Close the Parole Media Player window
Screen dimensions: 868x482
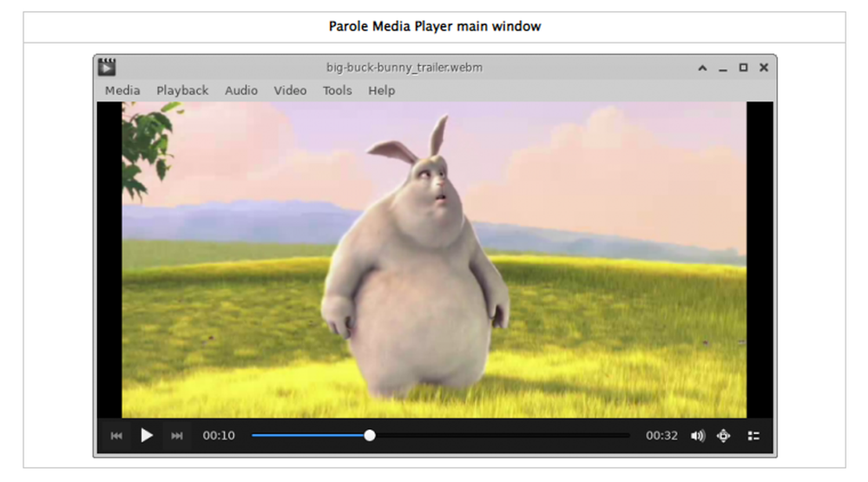pos(764,67)
